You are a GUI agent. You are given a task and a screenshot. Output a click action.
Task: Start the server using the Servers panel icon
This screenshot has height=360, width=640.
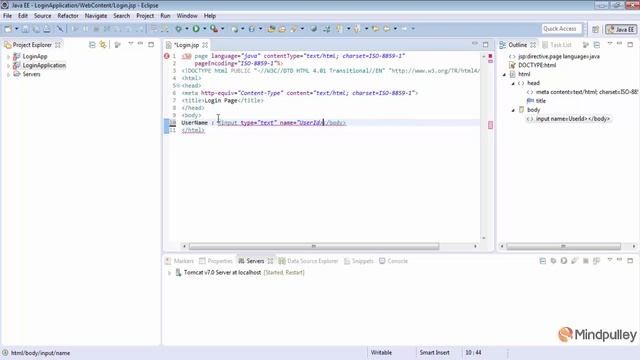point(564,261)
